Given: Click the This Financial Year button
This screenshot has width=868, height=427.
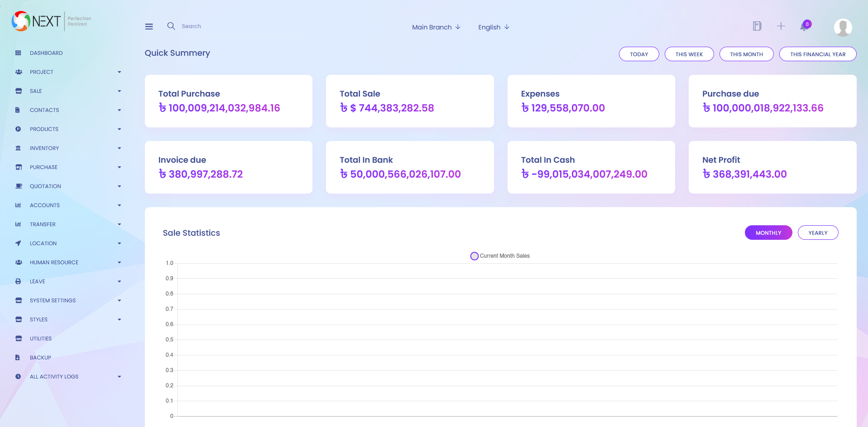Looking at the screenshot, I should (817, 54).
